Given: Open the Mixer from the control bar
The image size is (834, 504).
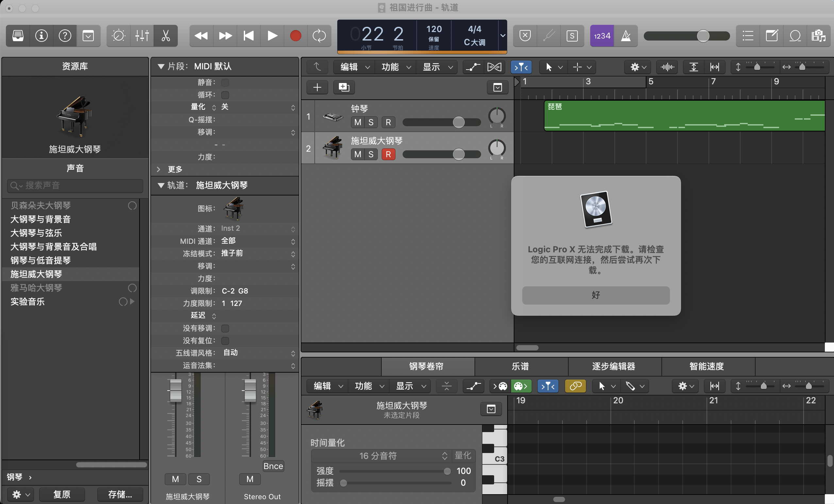Looking at the screenshot, I should point(142,36).
